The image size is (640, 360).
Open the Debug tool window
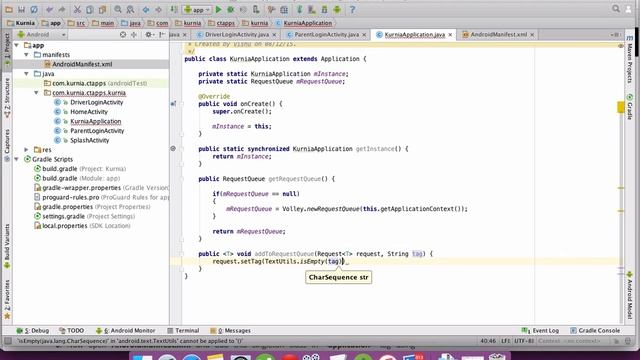click(33, 331)
